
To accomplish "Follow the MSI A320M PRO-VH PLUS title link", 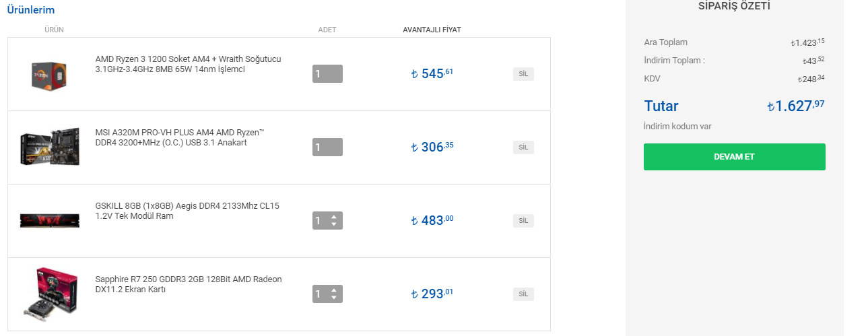I will coord(180,137).
